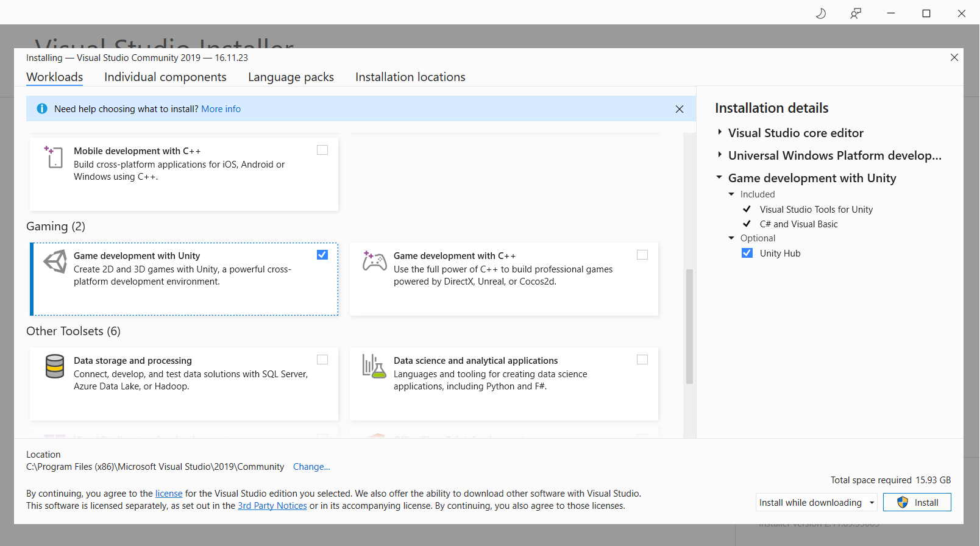Screen dimensions: 980x546
Task: Open the license link
Action: 169,494
